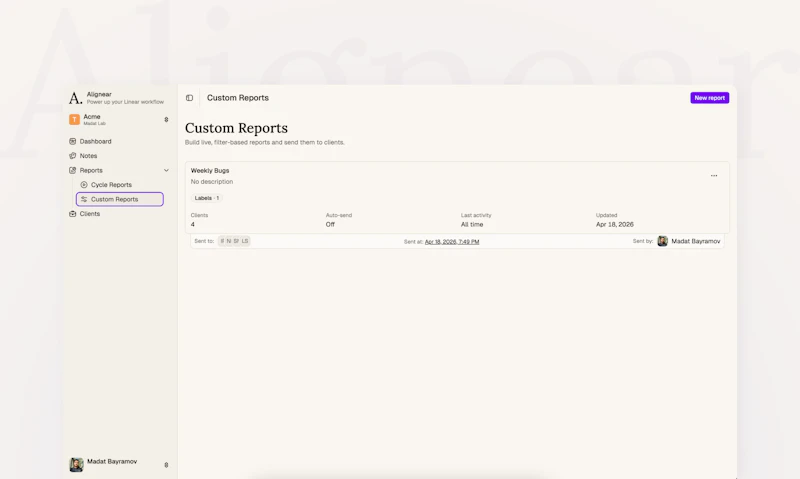Click the Alignear logo icon
Screen dimensions: 800x479
(x=75, y=98)
